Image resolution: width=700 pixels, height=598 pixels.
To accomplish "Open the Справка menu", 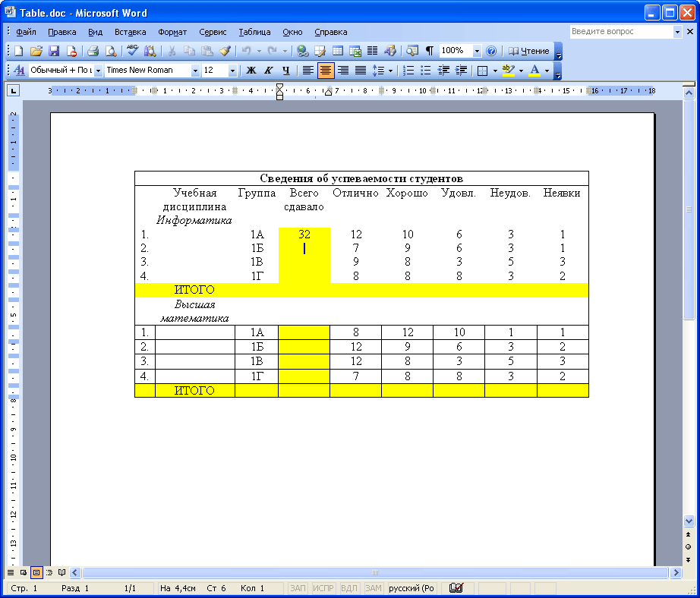I will (x=331, y=32).
